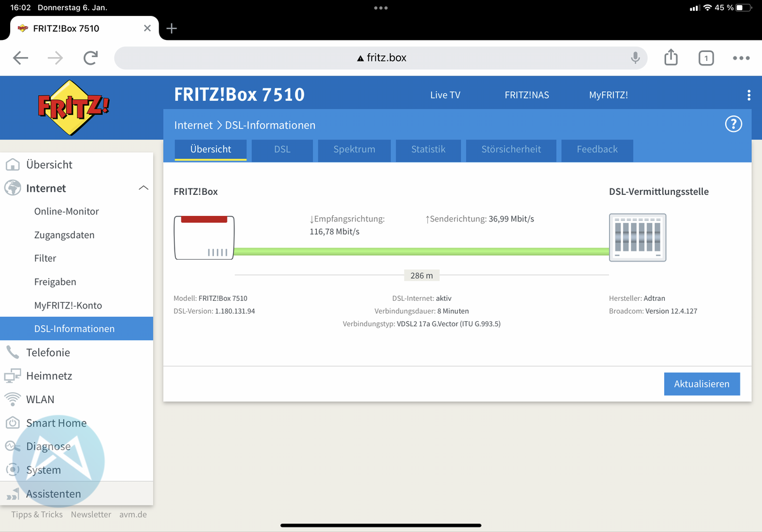
Task: Reload the page with the refresh icon
Action: (91, 58)
